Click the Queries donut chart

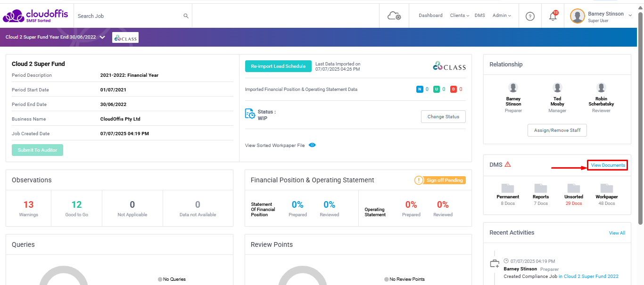pyautogui.click(x=63, y=277)
